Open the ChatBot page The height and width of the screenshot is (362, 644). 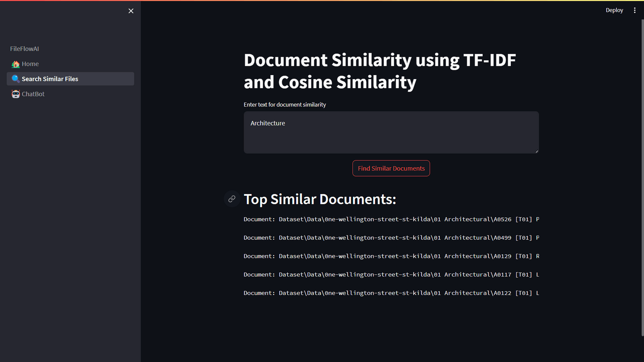click(70, 94)
